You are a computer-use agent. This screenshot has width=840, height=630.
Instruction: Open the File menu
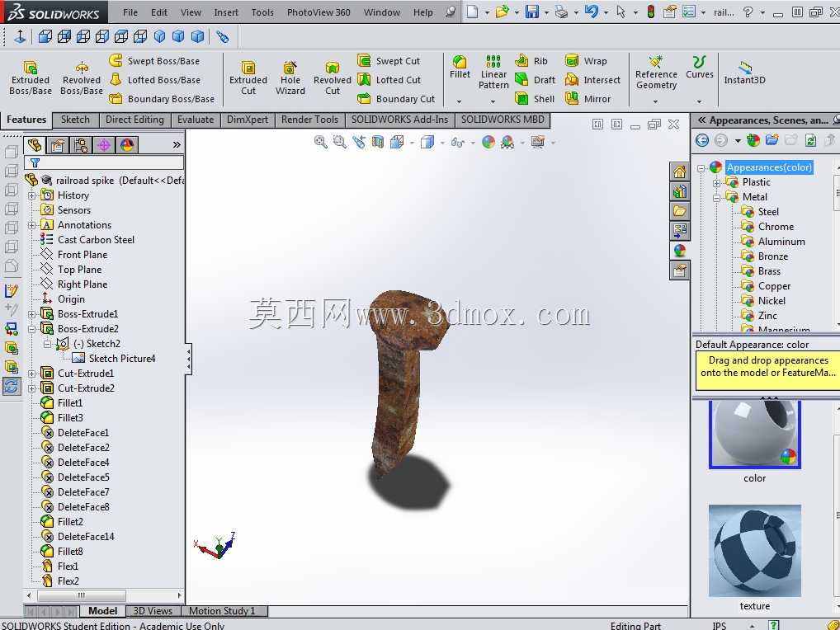pyautogui.click(x=130, y=12)
